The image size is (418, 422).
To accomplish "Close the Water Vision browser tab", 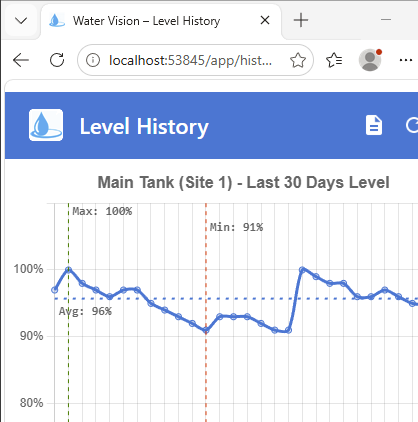I will click(x=265, y=21).
